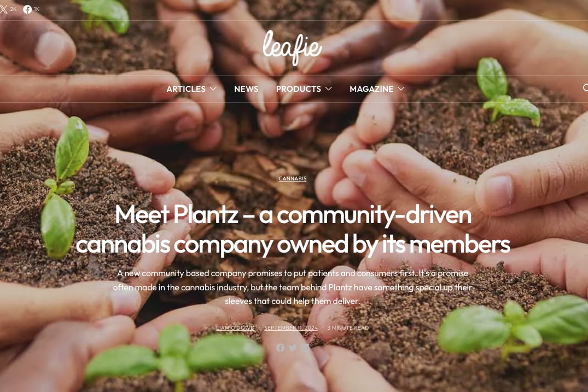Click the leafie logo
Screen dimensions: 588x392
(x=292, y=48)
